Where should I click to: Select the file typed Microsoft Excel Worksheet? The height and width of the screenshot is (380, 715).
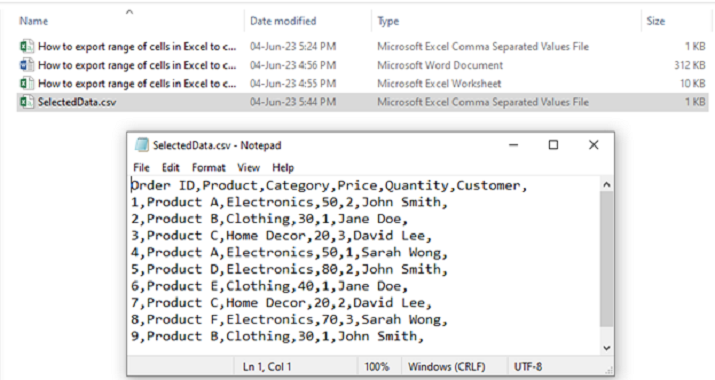coord(363,83)
